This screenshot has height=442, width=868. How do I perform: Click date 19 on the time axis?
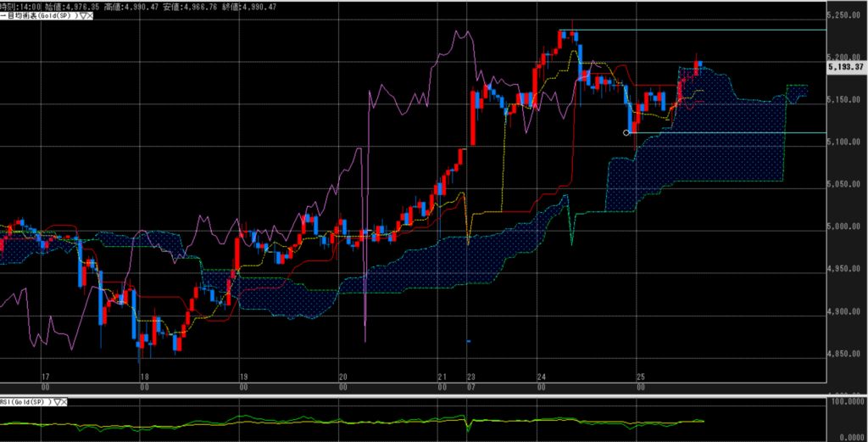coord(243,377)
